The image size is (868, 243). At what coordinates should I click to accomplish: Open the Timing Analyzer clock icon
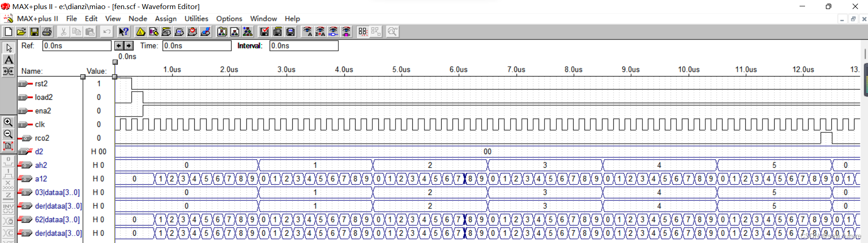[193, 32]
